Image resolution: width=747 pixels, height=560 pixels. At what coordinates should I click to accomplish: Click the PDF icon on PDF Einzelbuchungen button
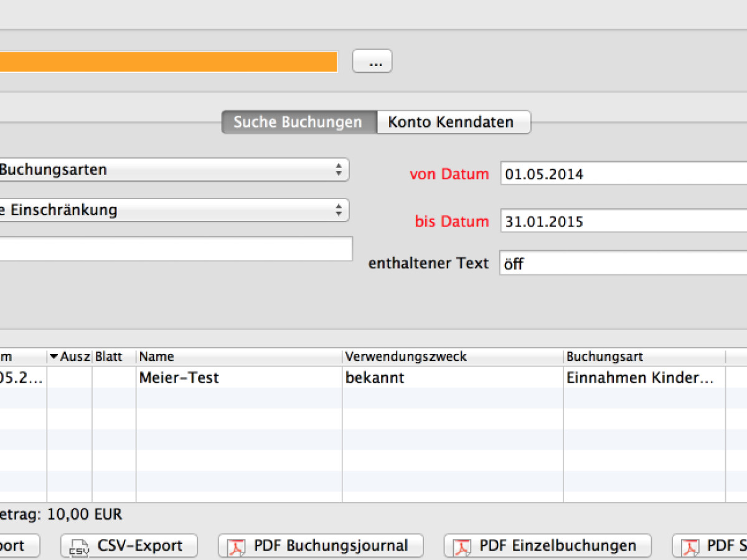pyautogui.click(x=462, y=546)
